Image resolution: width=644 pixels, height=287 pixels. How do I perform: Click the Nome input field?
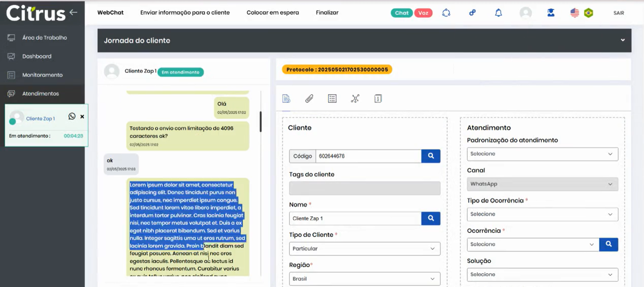(x=355, y=219)
